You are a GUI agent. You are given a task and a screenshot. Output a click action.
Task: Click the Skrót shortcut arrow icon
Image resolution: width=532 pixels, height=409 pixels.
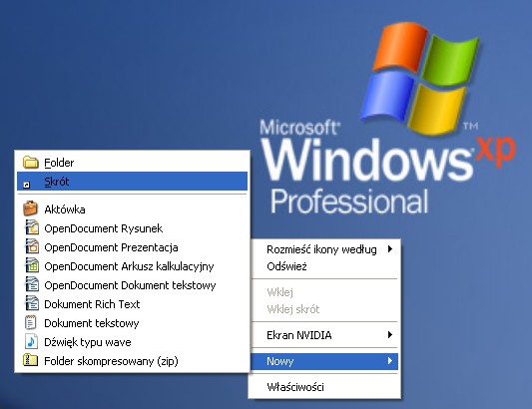click(x=27, y=185)
